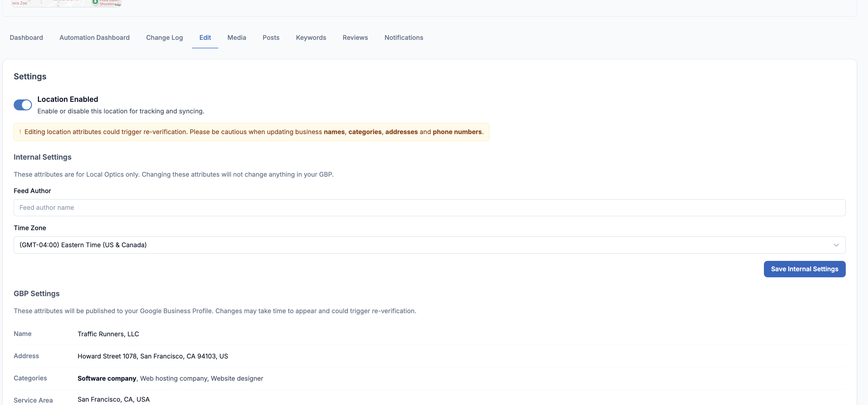View the Keywords tab
868x405 pixels.
311,38
